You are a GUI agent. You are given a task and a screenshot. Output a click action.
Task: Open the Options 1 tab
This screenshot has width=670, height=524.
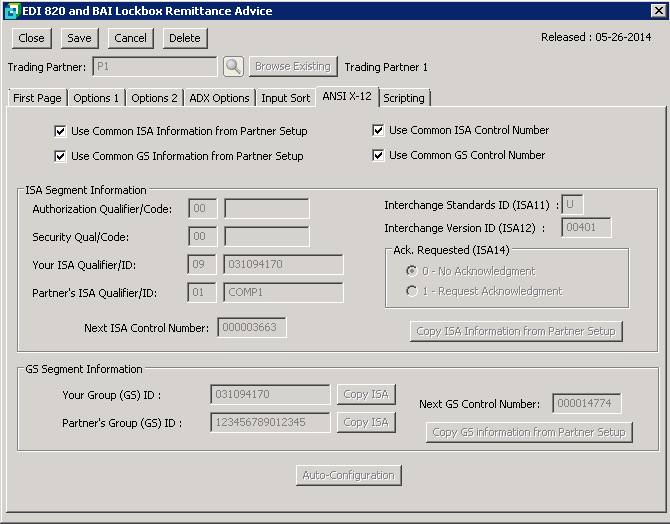(97, 98)
